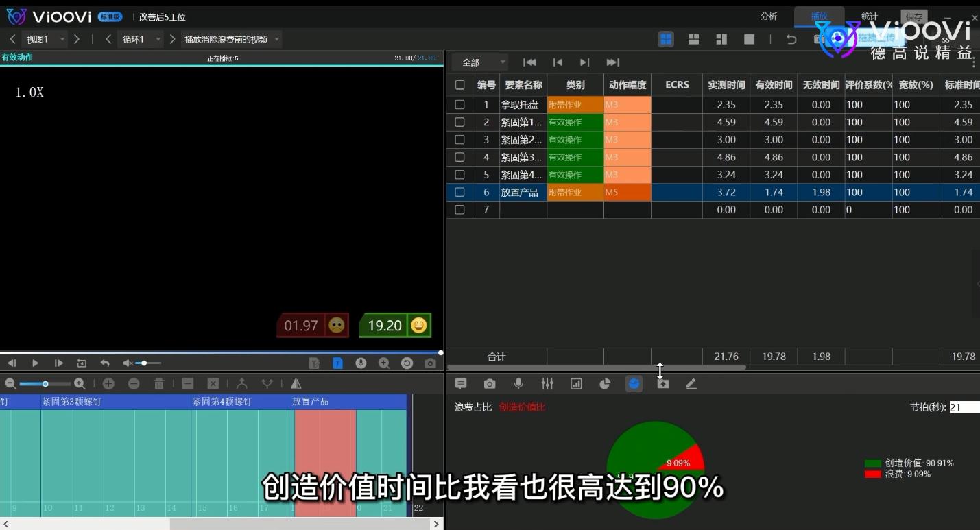Viewport: 980px width, 530px height.
Task: Select the header checkbox to select all rows
Action: tap(459, 85)
